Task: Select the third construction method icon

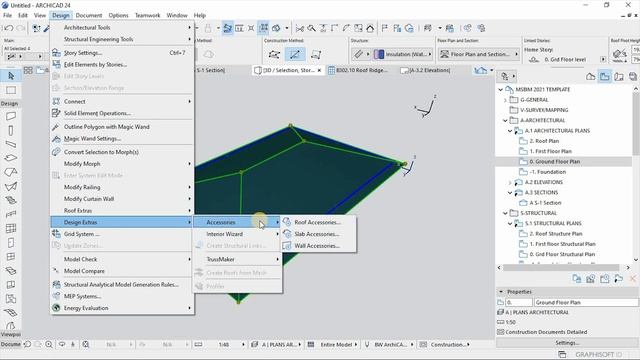Action: tap(316, 54)
